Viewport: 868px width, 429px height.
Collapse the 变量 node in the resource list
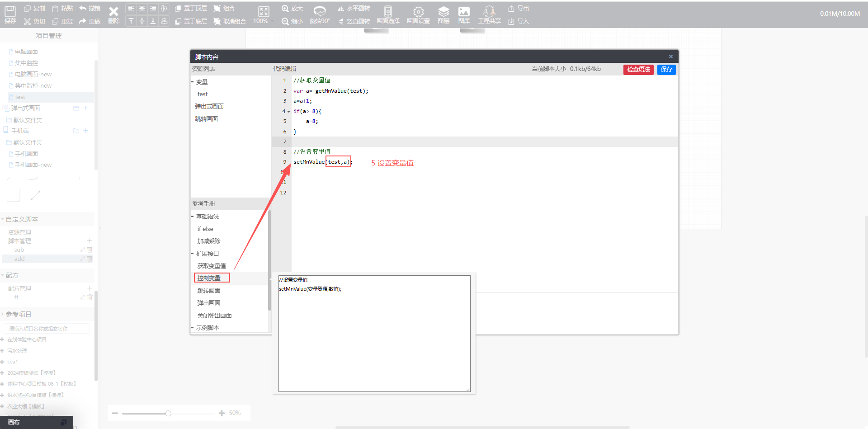pyautogui.click(x=192, y=82)
